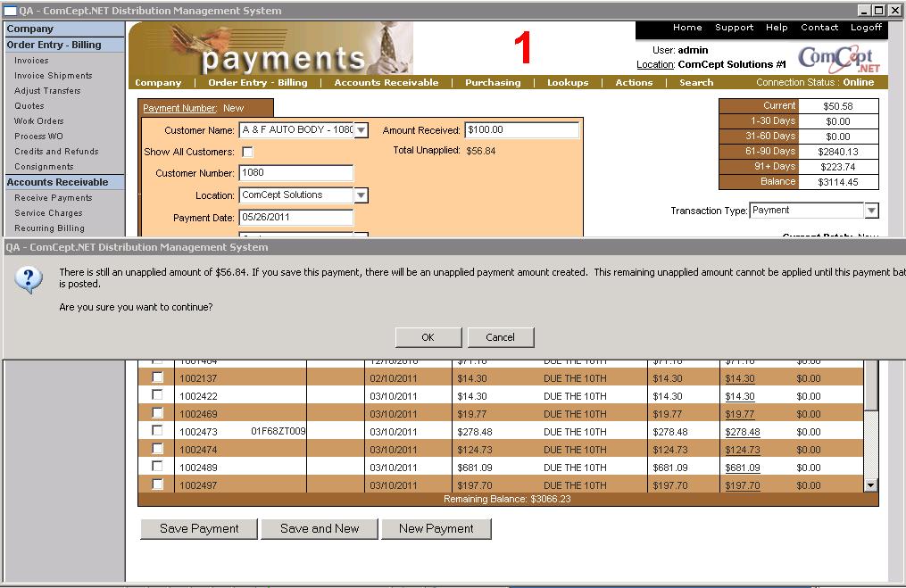Click the ComCept.NET logo
Image resolution: width=906 pixels, height=588 pixels.
tap(839, 59)
